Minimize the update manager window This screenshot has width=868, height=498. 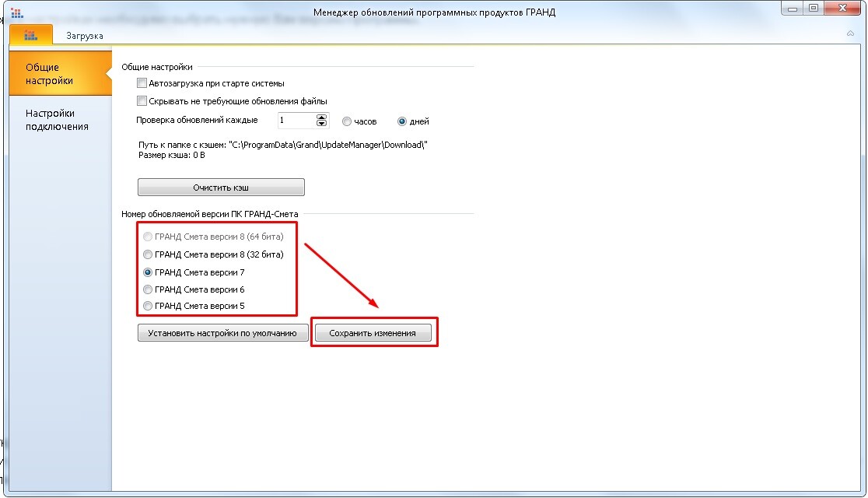point(792,9)
